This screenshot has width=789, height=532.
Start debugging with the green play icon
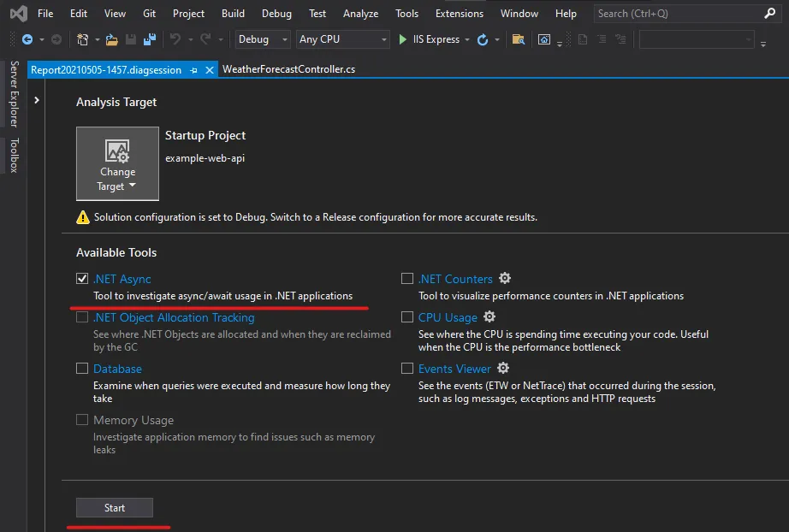pos(402,39)
